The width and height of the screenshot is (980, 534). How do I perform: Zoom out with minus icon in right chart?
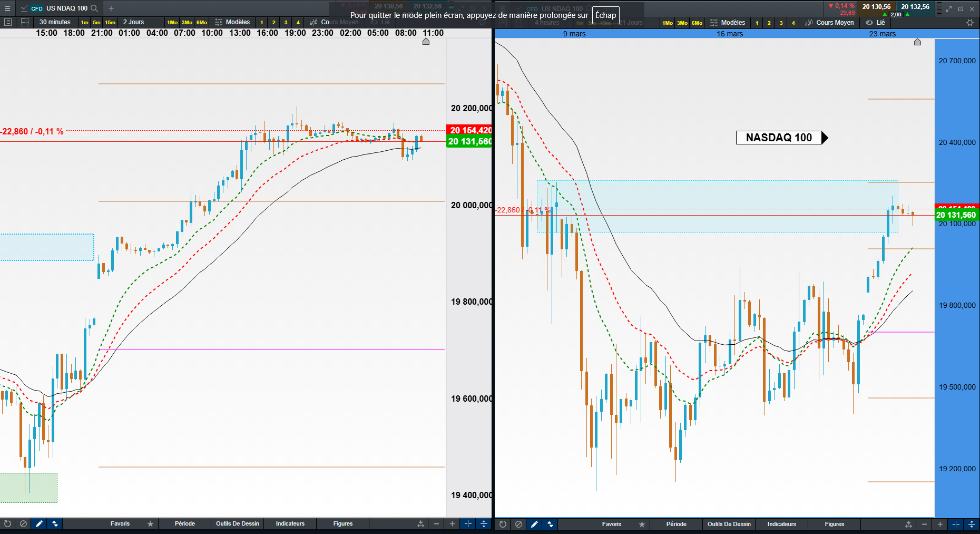pyautogui.click(x=924, y=524)
